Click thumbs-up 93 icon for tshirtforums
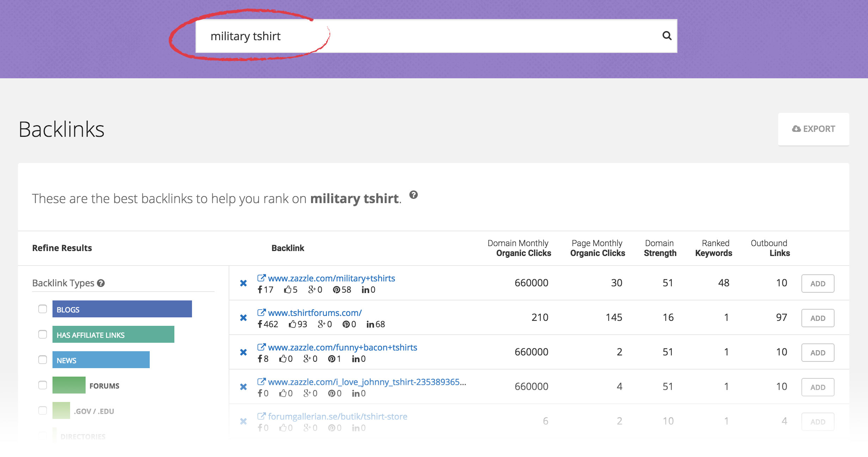 pos(292,324)
